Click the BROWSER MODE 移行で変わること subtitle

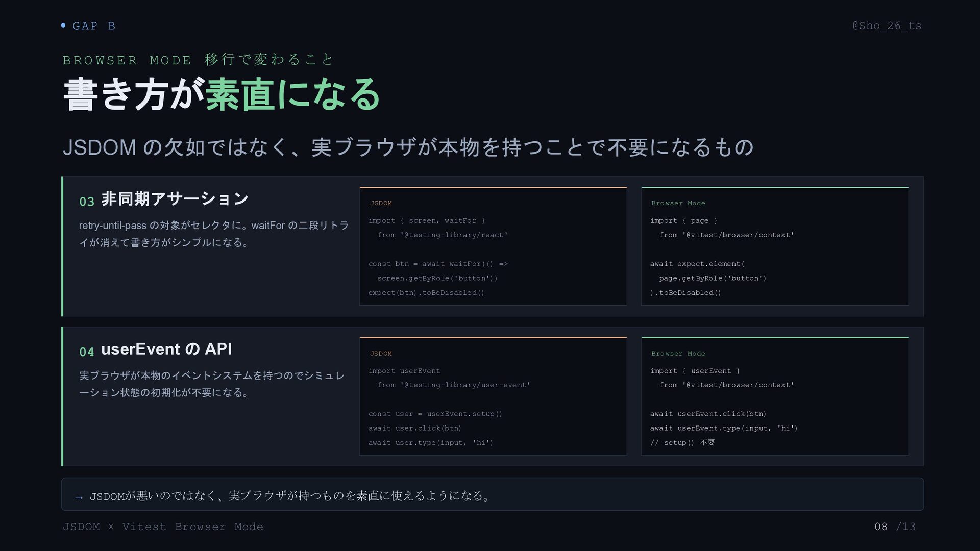click(198, 60)
